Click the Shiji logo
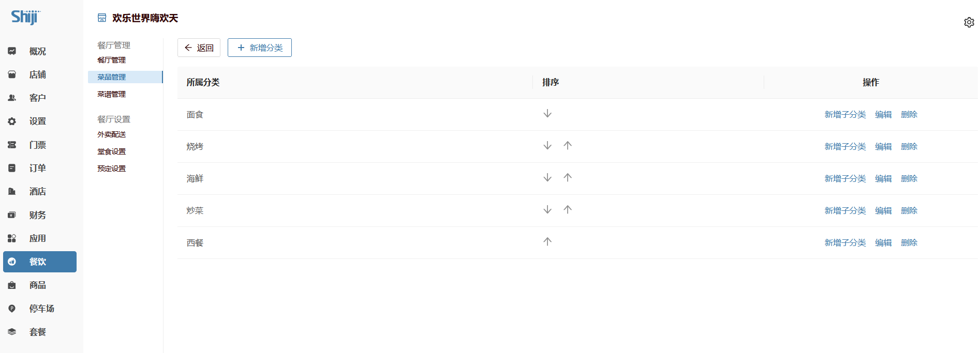 25,17
